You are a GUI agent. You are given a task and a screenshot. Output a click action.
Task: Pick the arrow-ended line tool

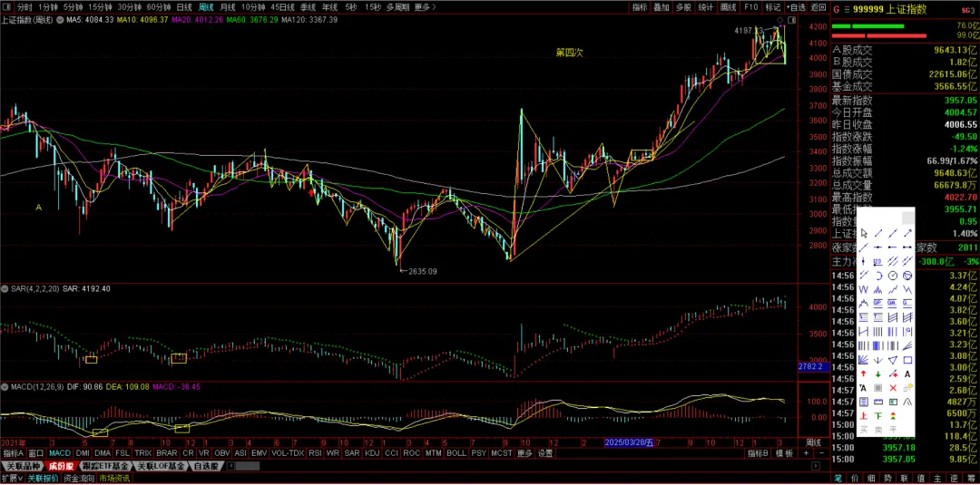(x=907, y=234)
